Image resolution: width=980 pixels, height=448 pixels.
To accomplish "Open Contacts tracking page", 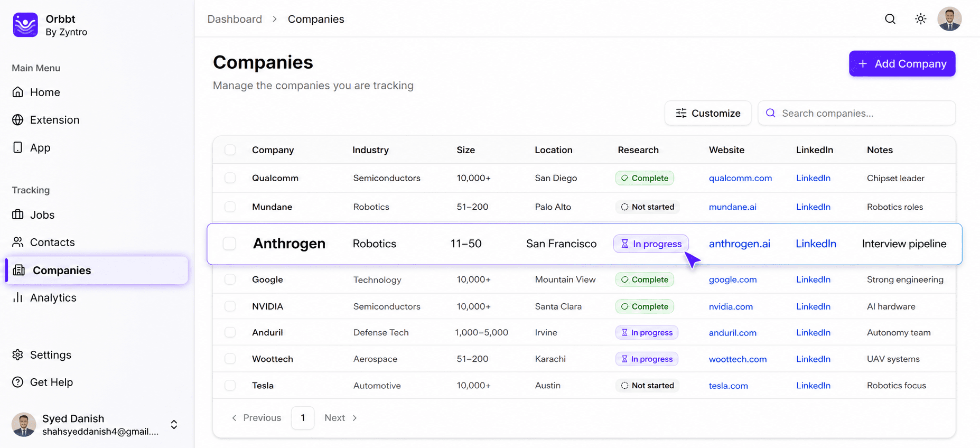I will [52, 242].
